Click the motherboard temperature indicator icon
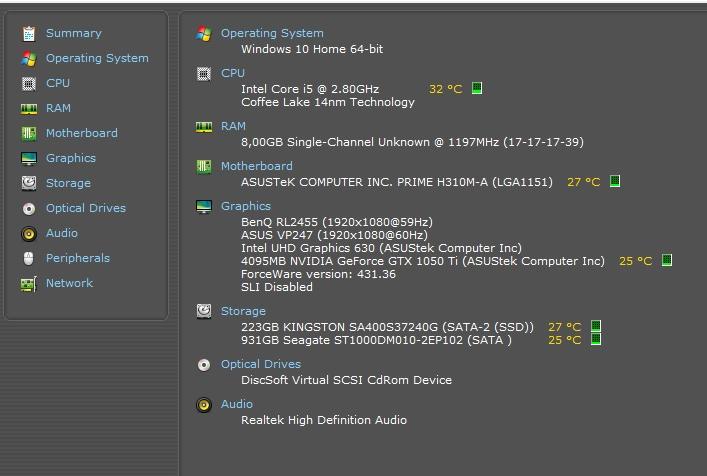Image resolution: width=707 pixels, height=476 pixels. [x=615, y=181]
